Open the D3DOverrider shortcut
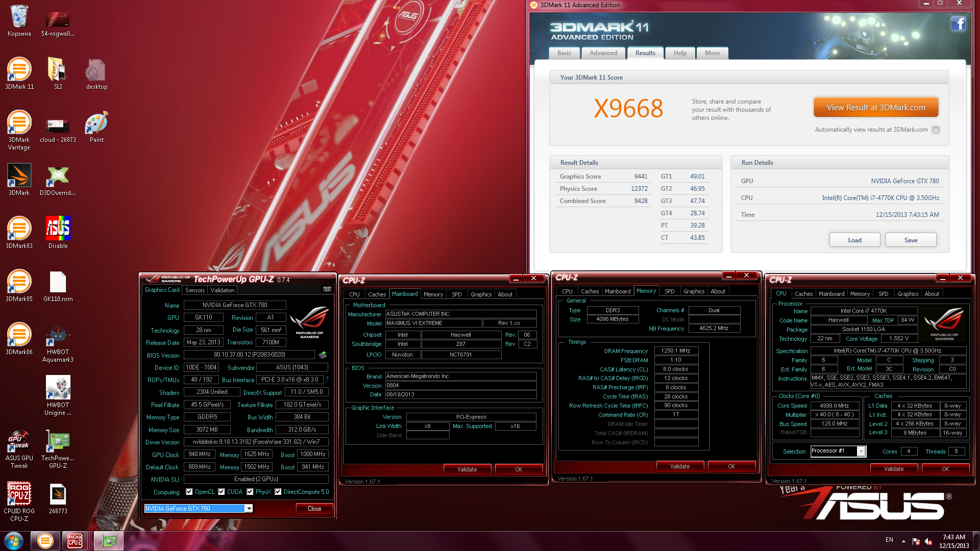Image resolution: width=980 pixels, height=551 pixels. click(x=58, y=180)
